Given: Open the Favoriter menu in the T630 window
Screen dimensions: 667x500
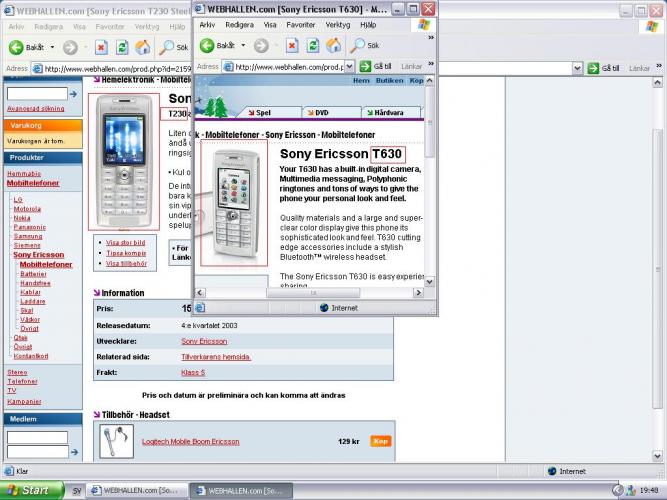Looking at the screenshot, I should [301, 23].
